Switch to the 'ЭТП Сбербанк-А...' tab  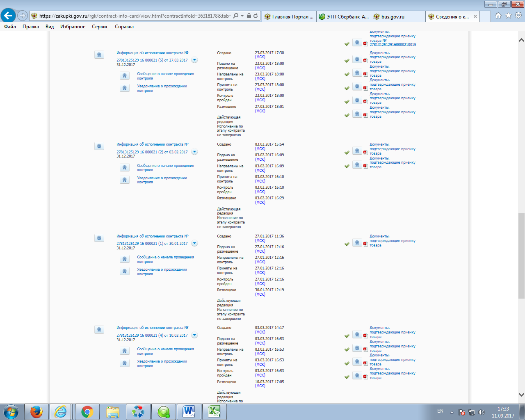344,17
